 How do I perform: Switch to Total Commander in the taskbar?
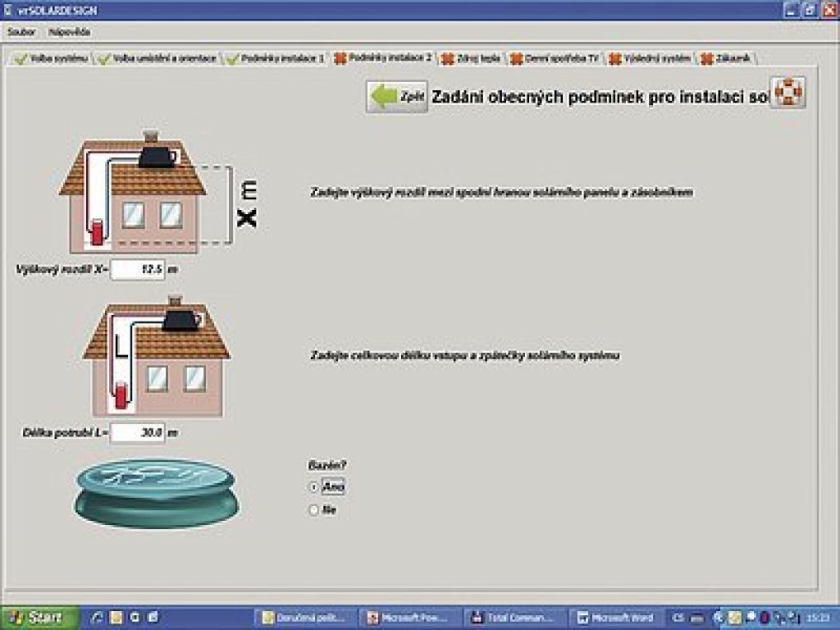click(x=514, y=619)
